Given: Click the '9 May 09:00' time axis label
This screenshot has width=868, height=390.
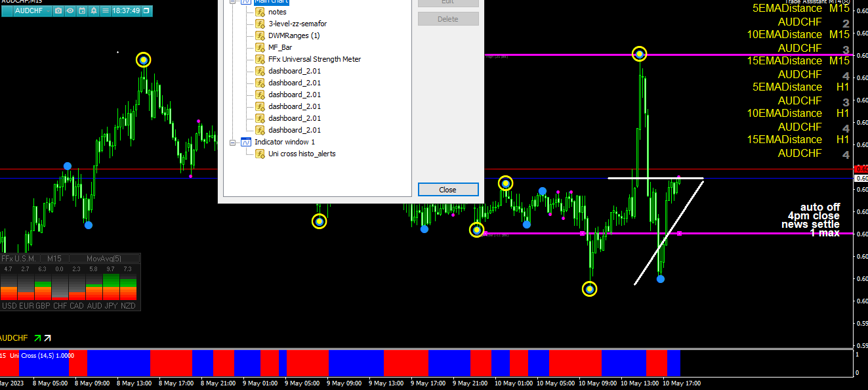Looking at the screenshot, I should click(x=344, y=383).
